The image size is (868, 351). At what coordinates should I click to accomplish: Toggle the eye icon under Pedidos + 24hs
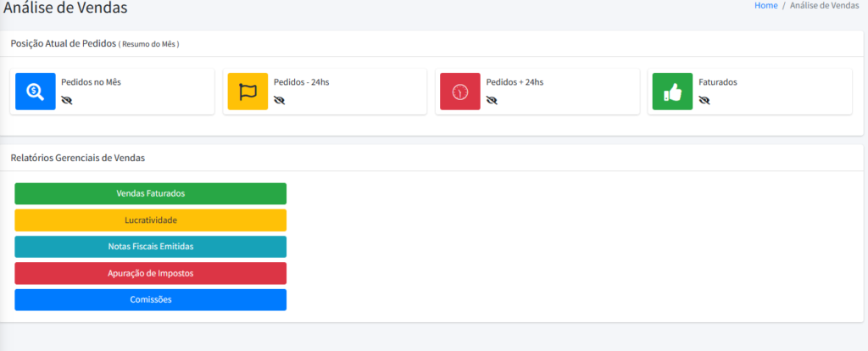492,100
